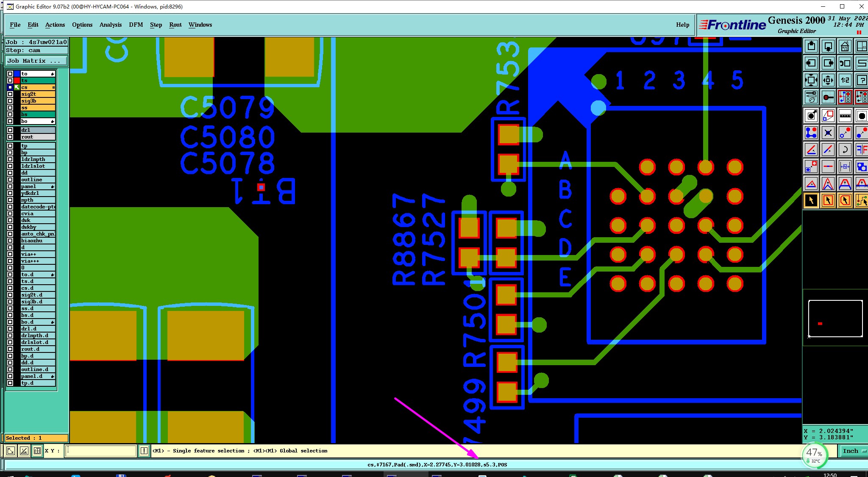The height and width of the screenshot is (477, 868).
Task: Click the net selection routing icon
Action: (861, 200)
